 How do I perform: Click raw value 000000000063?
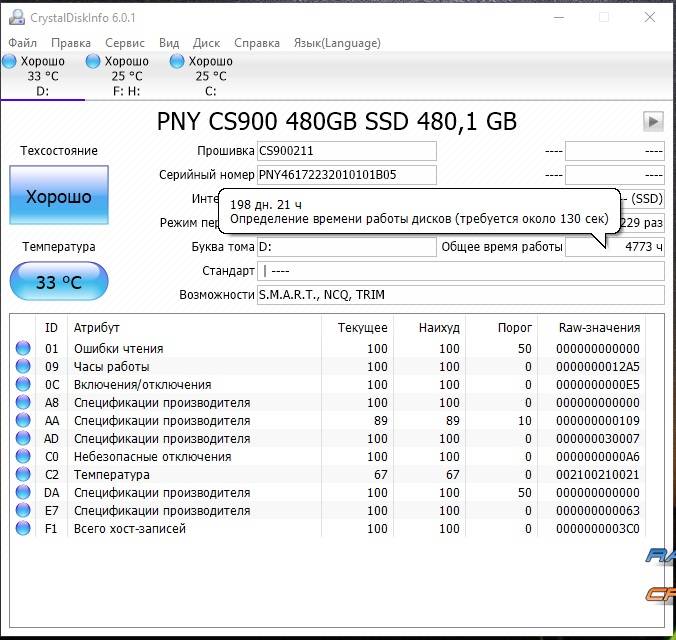click(x=598, y=511)
